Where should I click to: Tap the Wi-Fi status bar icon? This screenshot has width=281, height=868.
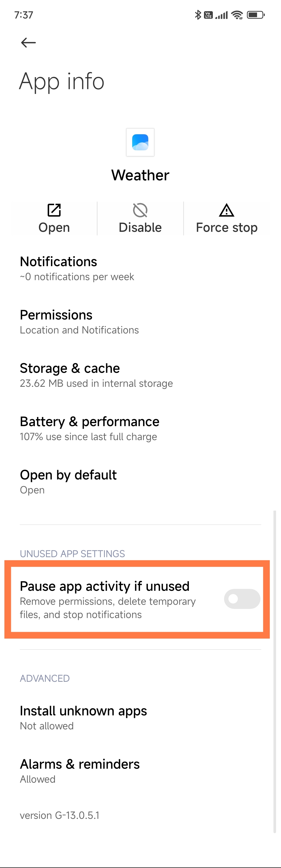click(x=237, y=15)
